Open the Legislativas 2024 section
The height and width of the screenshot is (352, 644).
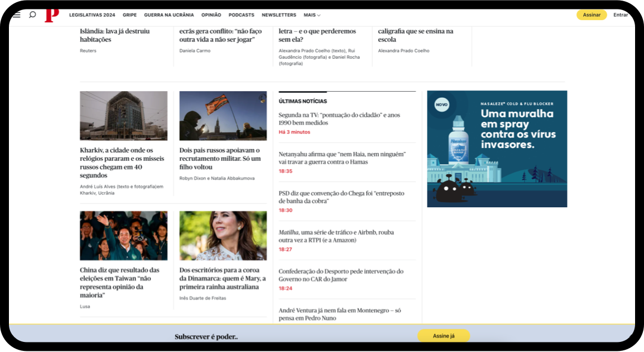[x=92, y=15]
